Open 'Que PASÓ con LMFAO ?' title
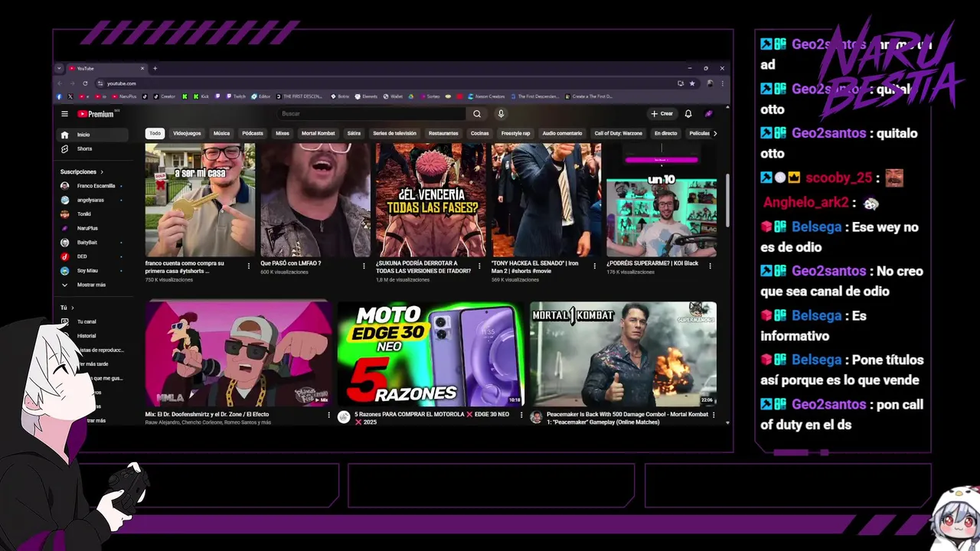The width and height of the screenshot is (980, 551). pos(291,263)
